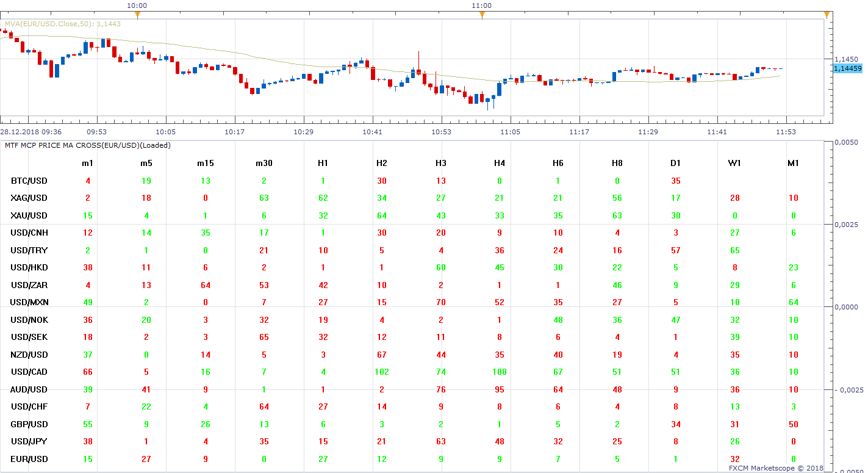This screenshot has height=473, width=868.
Task: Click USD/JPY H3 value 63
Action: (x=440, y=441)
